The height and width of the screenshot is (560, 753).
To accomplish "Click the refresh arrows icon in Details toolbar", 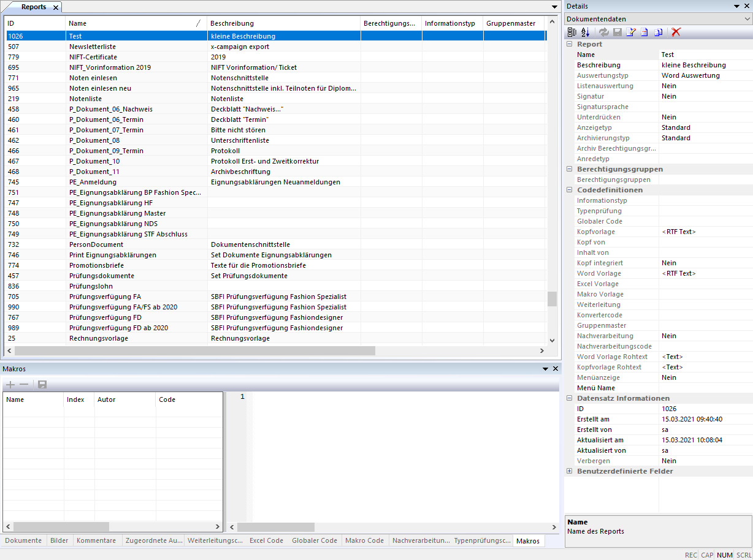I will pyautogui.click(x=604, y=32).
